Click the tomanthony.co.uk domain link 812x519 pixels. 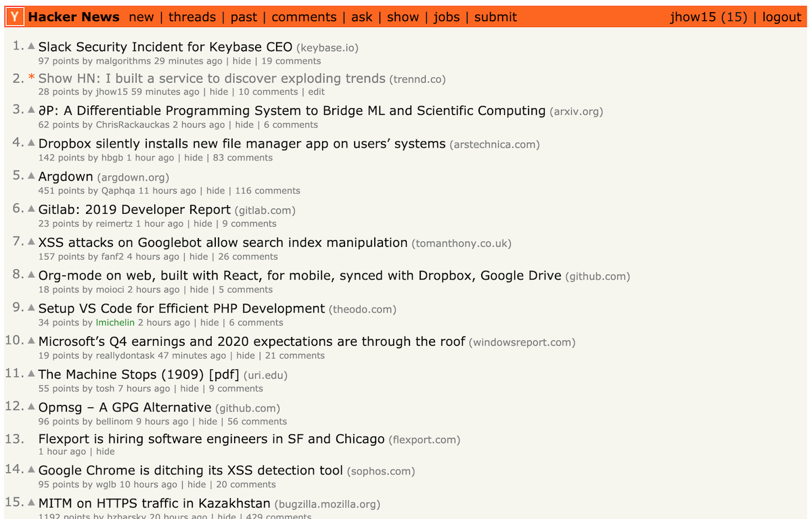point(461,244)
